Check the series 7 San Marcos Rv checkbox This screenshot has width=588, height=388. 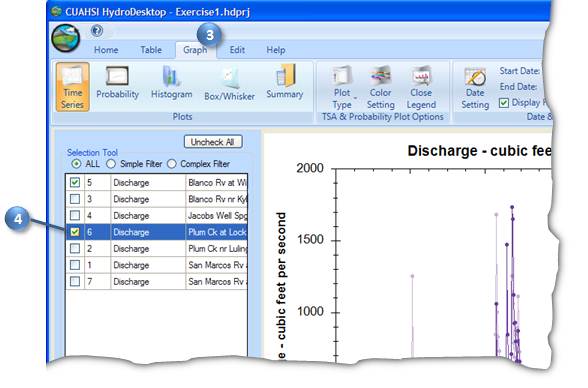[75, 282]
